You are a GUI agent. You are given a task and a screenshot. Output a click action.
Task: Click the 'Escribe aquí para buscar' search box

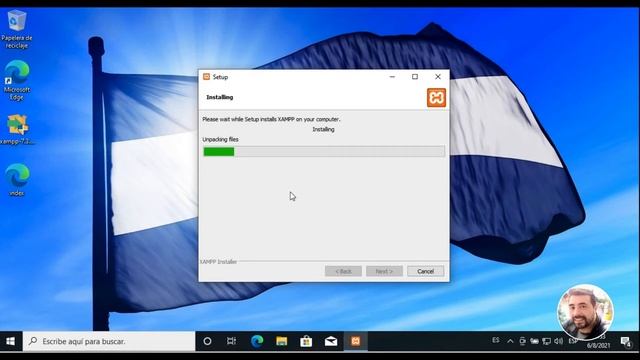109,341
